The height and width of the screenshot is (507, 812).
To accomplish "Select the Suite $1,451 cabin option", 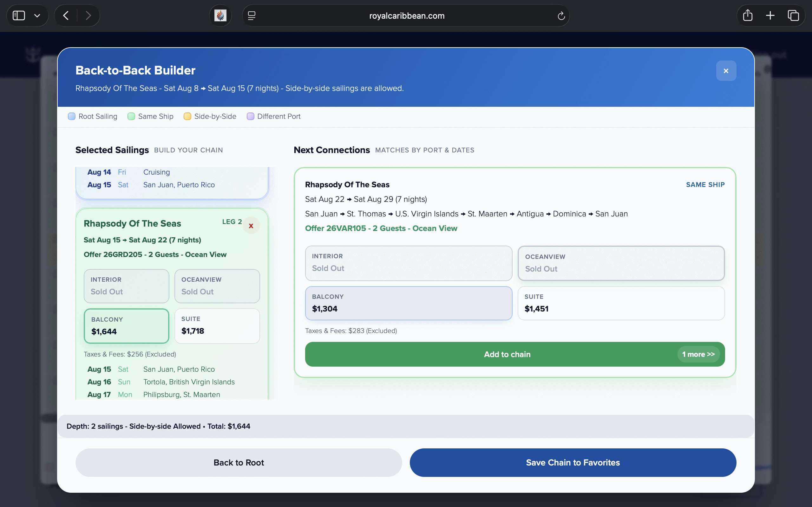I will pos(621,303).
